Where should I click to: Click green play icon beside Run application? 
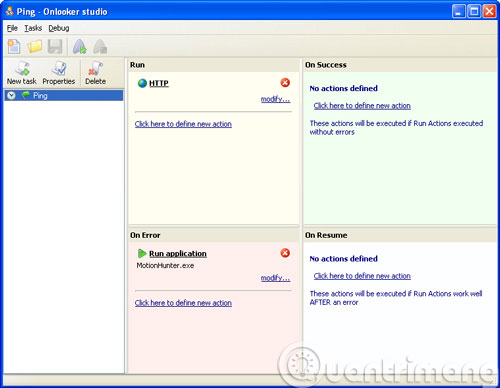coord(142,253)
